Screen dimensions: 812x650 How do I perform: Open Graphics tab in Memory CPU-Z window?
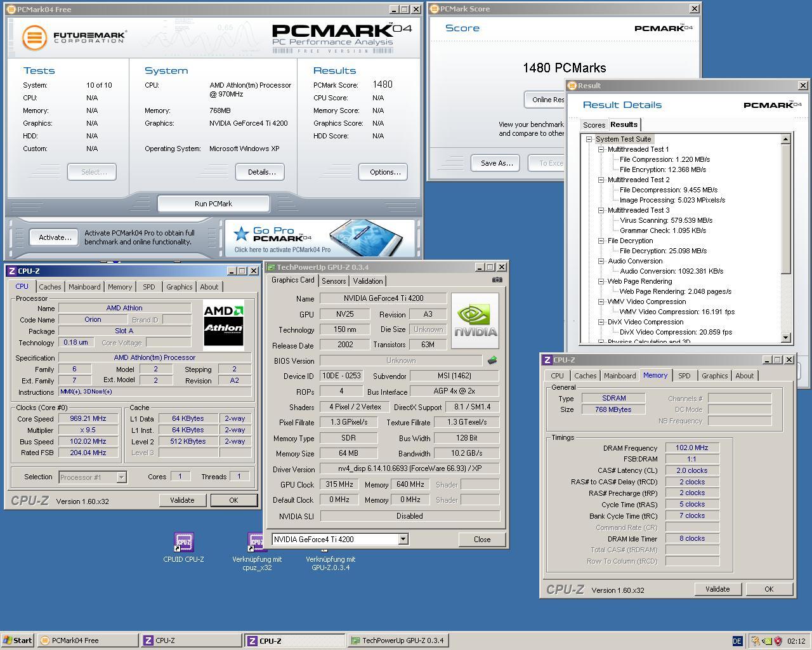715,376
